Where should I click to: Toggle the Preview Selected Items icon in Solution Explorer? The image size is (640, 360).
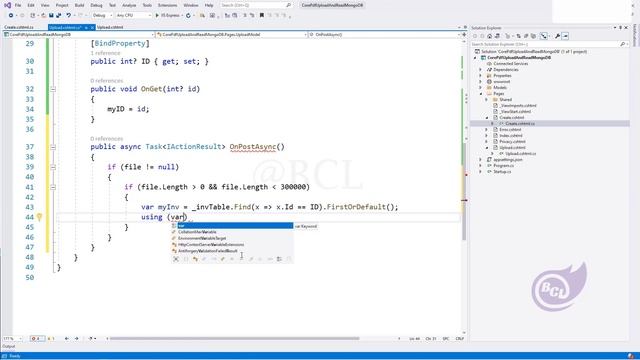565,36
